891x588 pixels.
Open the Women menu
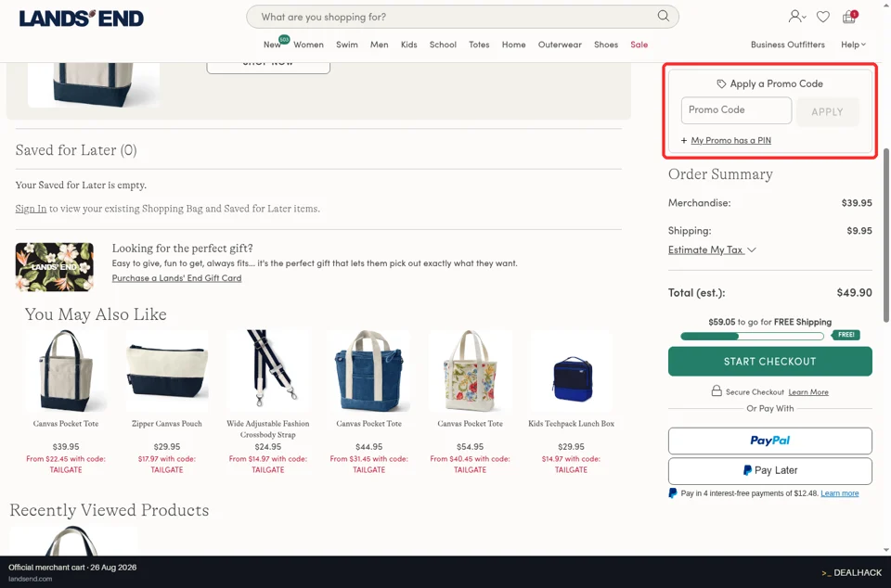(x=308, y=45)
